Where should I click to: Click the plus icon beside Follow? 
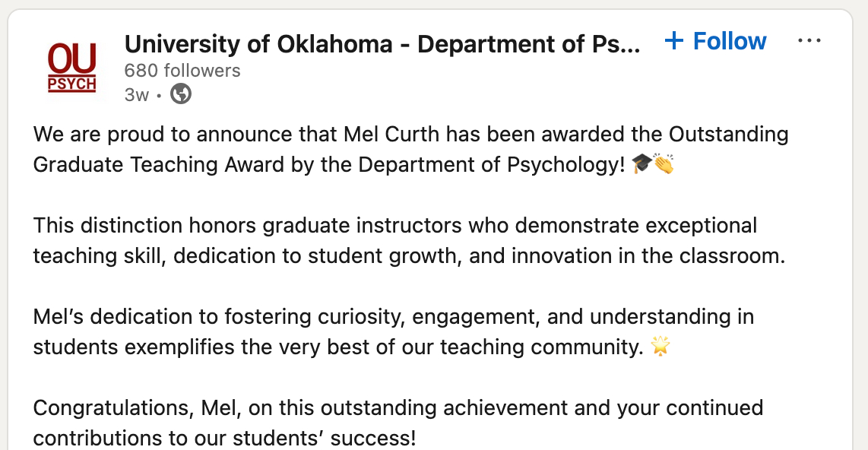click(673, 41)
